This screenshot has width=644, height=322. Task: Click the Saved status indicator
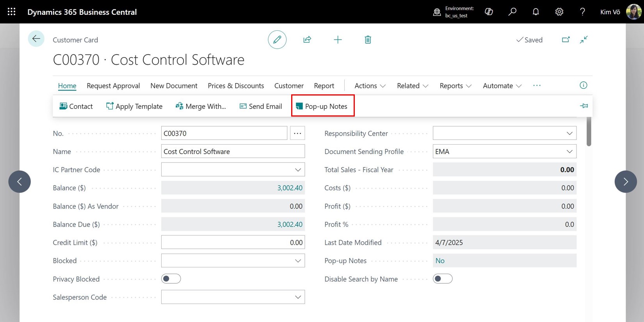click(529, 40)
